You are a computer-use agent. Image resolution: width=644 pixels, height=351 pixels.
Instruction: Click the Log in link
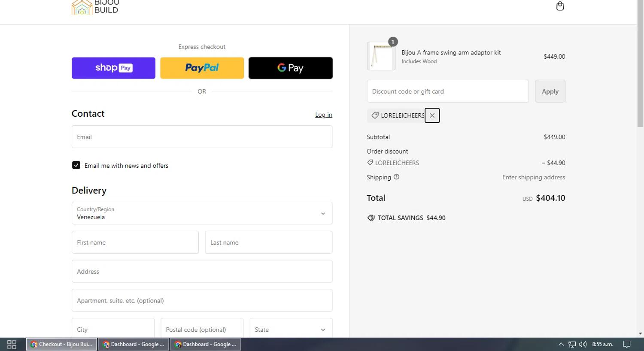pyautogui.click(x=323, y=115)
